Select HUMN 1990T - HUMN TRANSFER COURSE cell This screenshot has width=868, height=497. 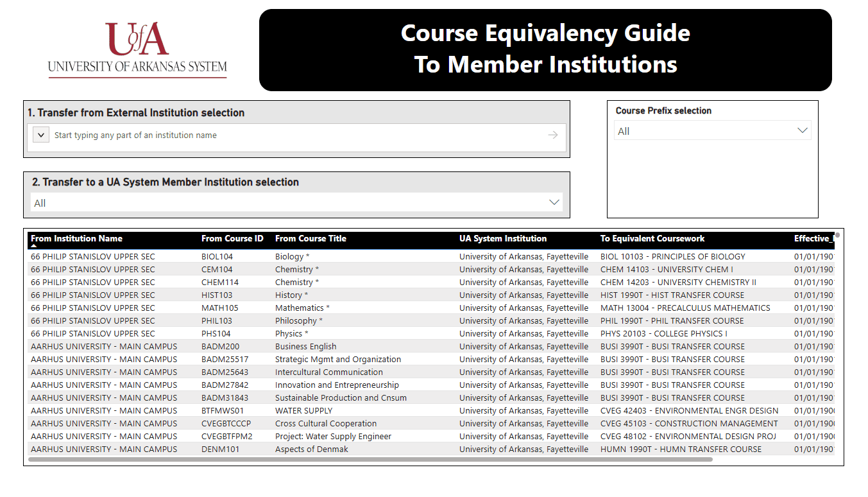(x=681, y=449)
